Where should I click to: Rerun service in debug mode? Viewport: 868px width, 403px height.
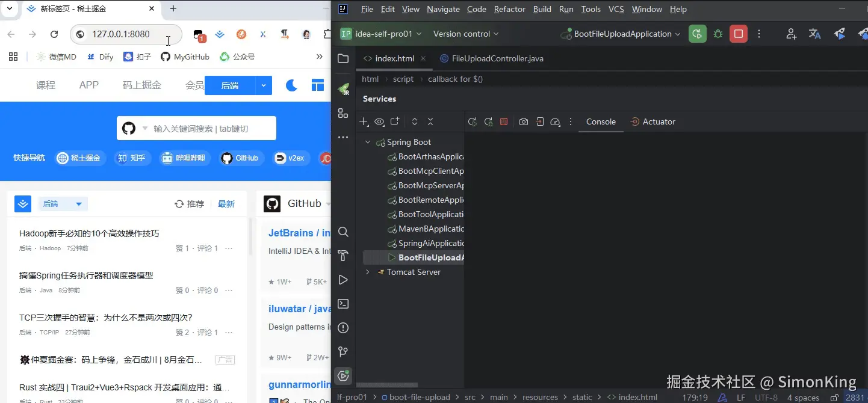pos(488,122)
